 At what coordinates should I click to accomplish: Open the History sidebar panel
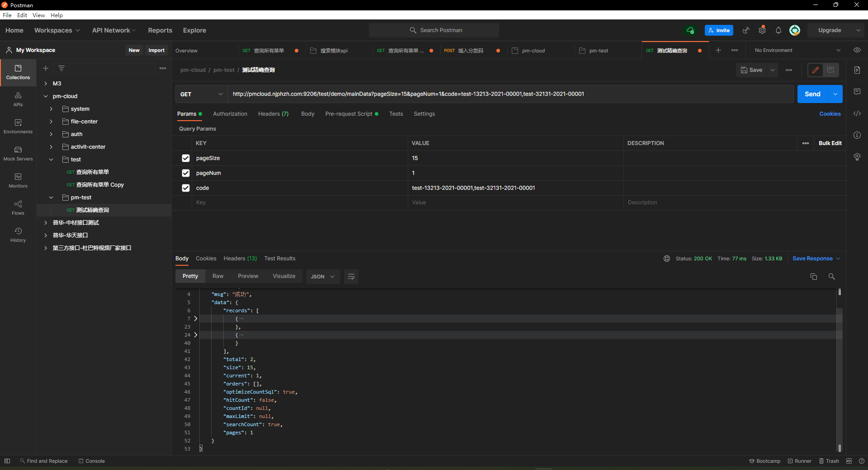coord(18,235)
